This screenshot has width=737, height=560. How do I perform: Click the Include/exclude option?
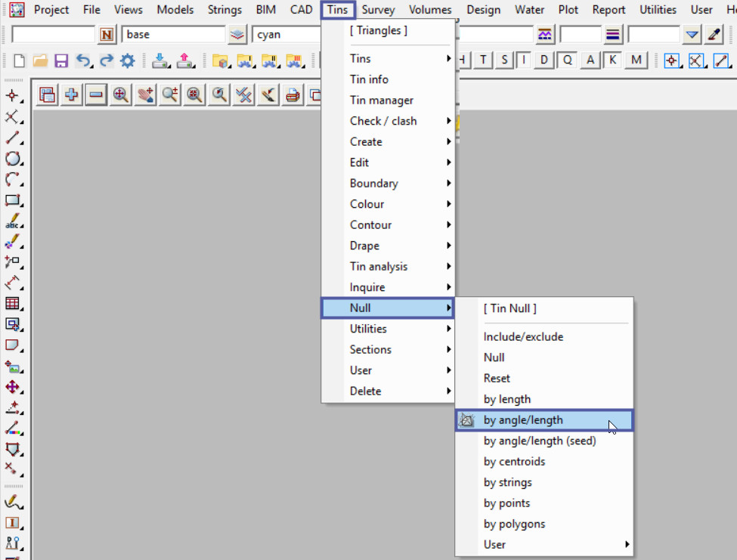[x=523, y=336]
